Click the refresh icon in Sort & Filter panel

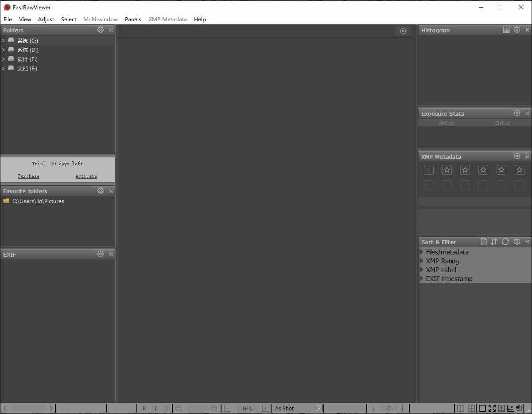point(505,242)
